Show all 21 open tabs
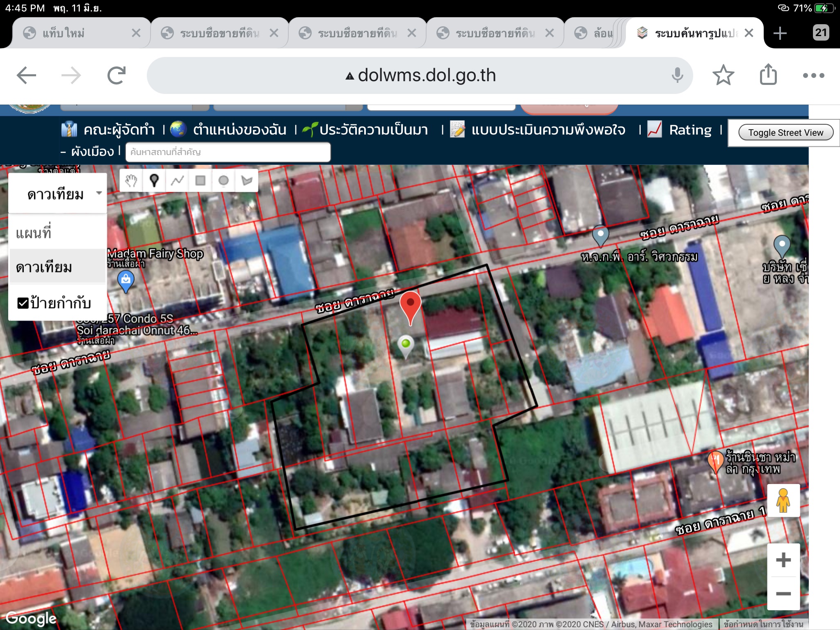This screenshot has width=840, height=630. [x=821, y=32]
